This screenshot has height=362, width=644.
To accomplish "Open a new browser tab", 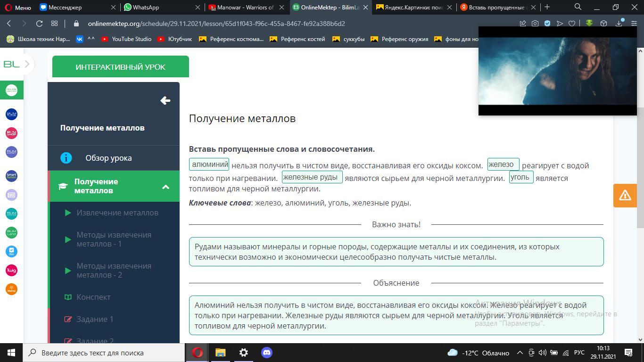I will point(547,7).
